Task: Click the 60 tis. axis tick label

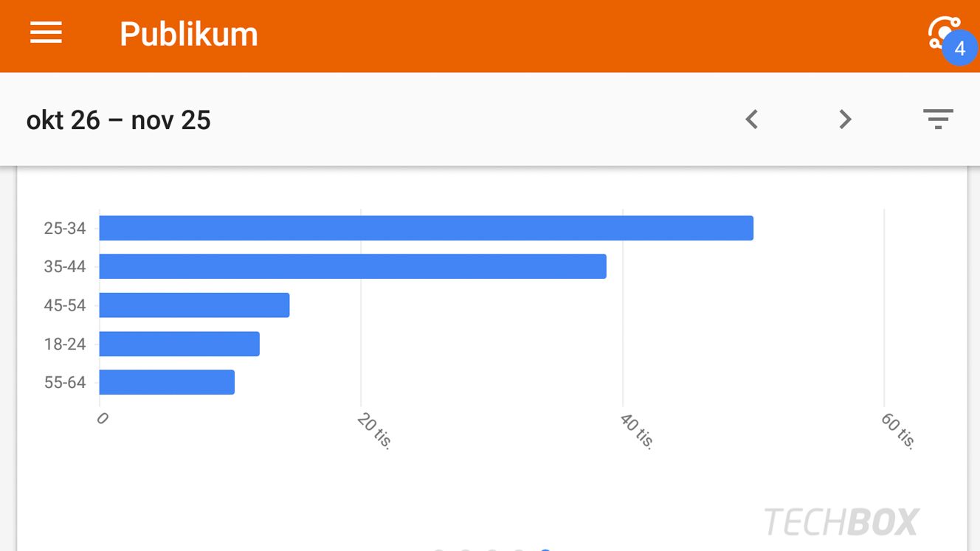Action: click(898, 431)
